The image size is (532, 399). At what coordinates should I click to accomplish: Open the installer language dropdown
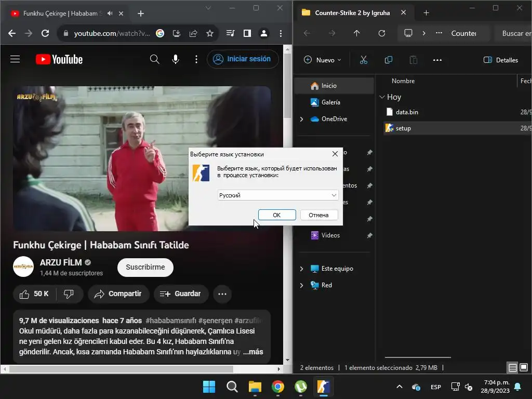(x=278, y=195)
